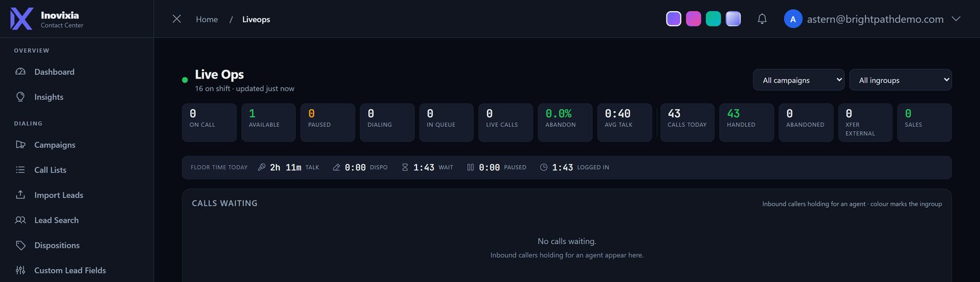Go to Home breadcrumb link

(207, 20)
